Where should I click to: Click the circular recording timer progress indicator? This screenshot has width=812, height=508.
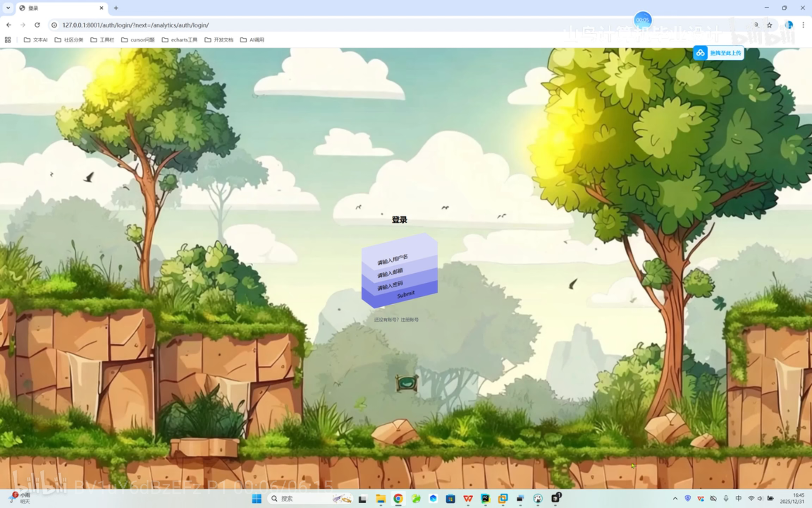[x=642, y=19]
